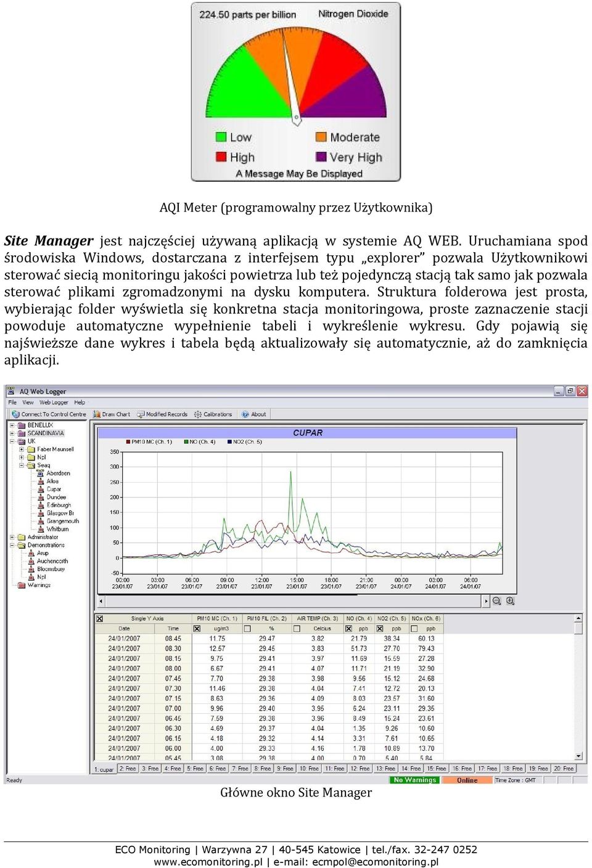Zoom out the chart with the magnifier minus icon
The width and height of the screenshot is (592, 868).
pyautogui.click(x=496, y=601)
